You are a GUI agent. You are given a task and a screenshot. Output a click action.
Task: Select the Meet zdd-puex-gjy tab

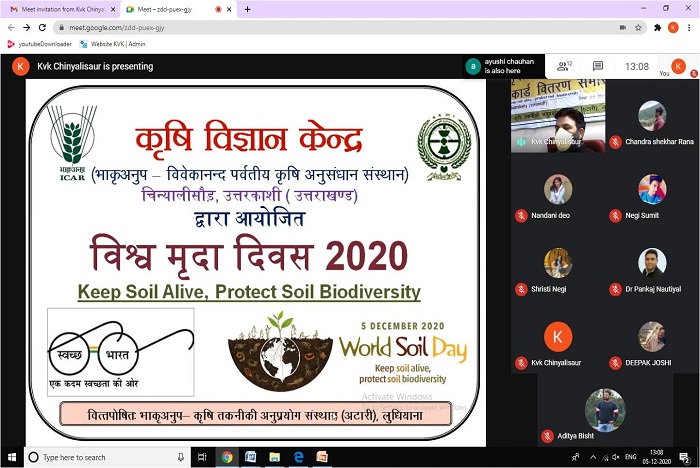tap(170, 9)
